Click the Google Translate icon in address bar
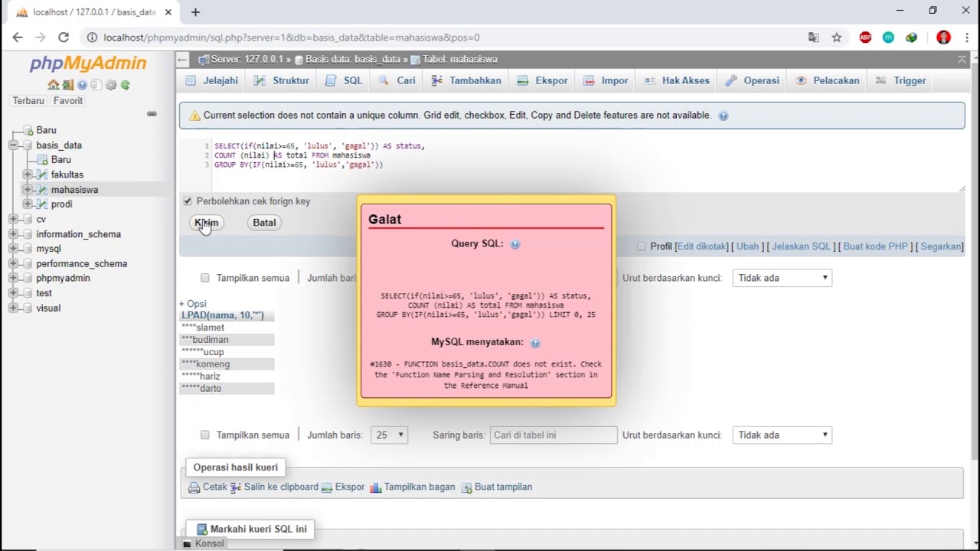 813,37
